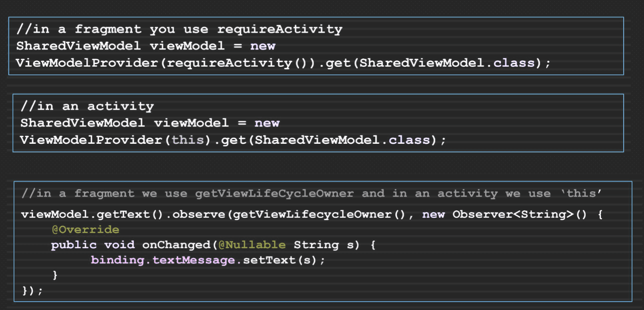Click the requireActivity comment in first box
Viewport: 644px width, 310px height.
[179, 29]
